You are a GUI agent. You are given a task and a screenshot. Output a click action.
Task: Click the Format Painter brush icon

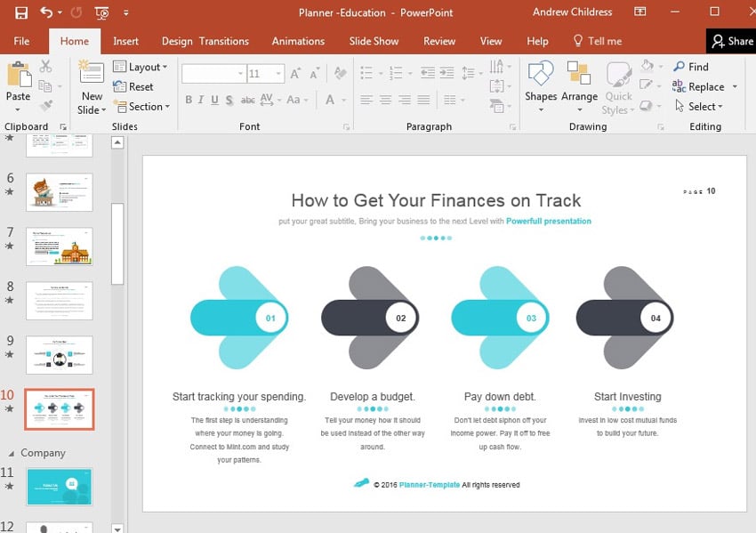(46, 106)
